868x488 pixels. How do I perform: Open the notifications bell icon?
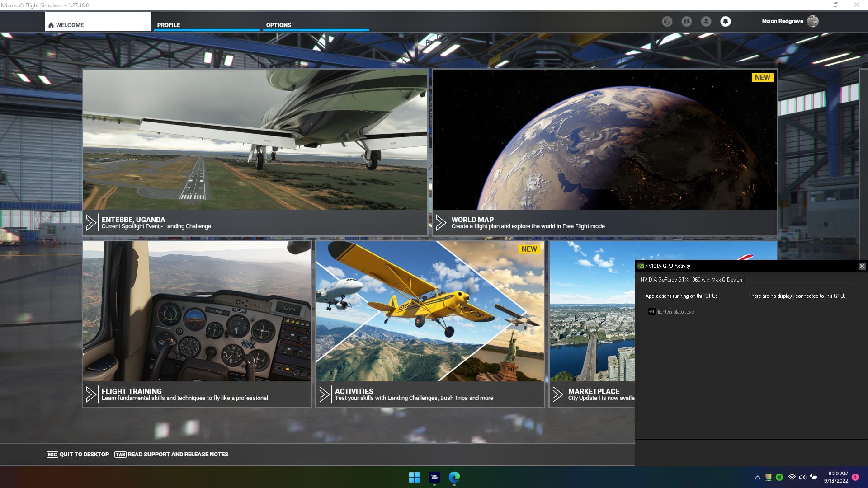click(725, 21)
